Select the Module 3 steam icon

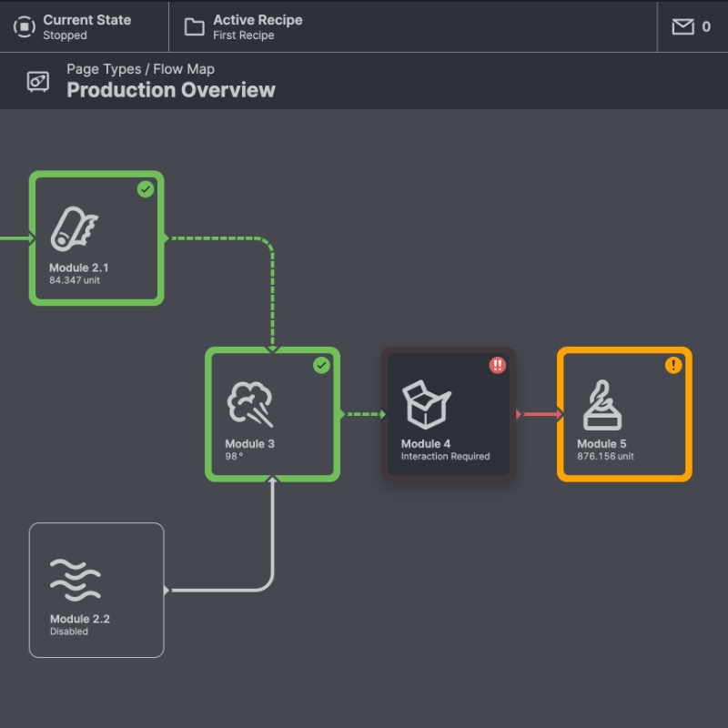pos(250,404)
